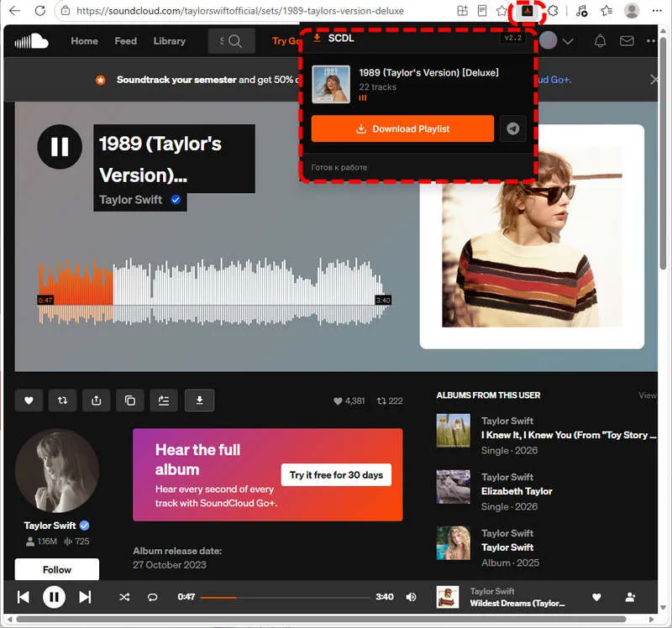The height and width of the screenshot is (628, 672).
Task: Pause playback with the large pause button
Action: pyautogui.click(x=60, y=147)
